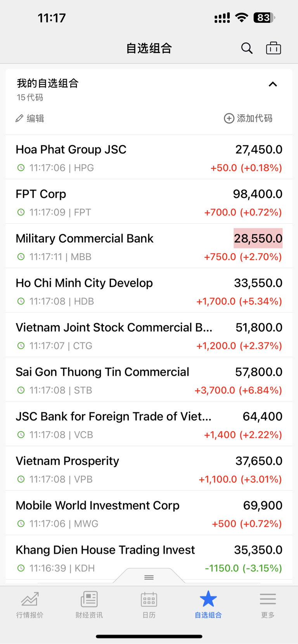Image resolution: width=298 pixels, height=644 pixels.
Task: Open the FPT Corp row
Action: (149, 201)
